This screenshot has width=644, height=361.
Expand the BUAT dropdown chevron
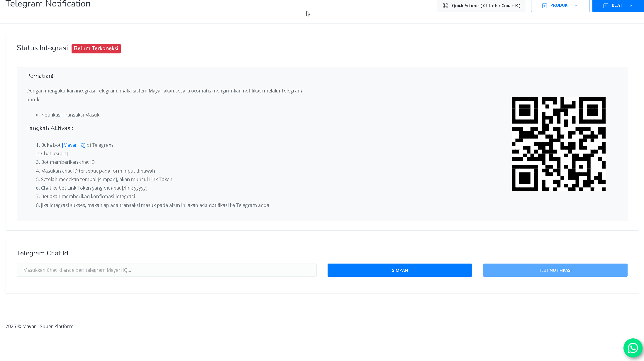click(x=631, y=6)
